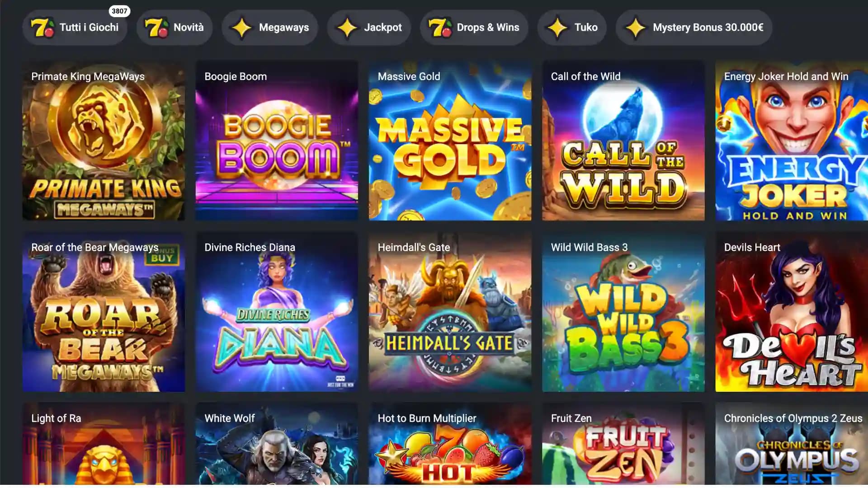Select the Mystery Bonus 30.000€ filter
Viewport: 868px width, 488px height.
click(x=694, y=28)
